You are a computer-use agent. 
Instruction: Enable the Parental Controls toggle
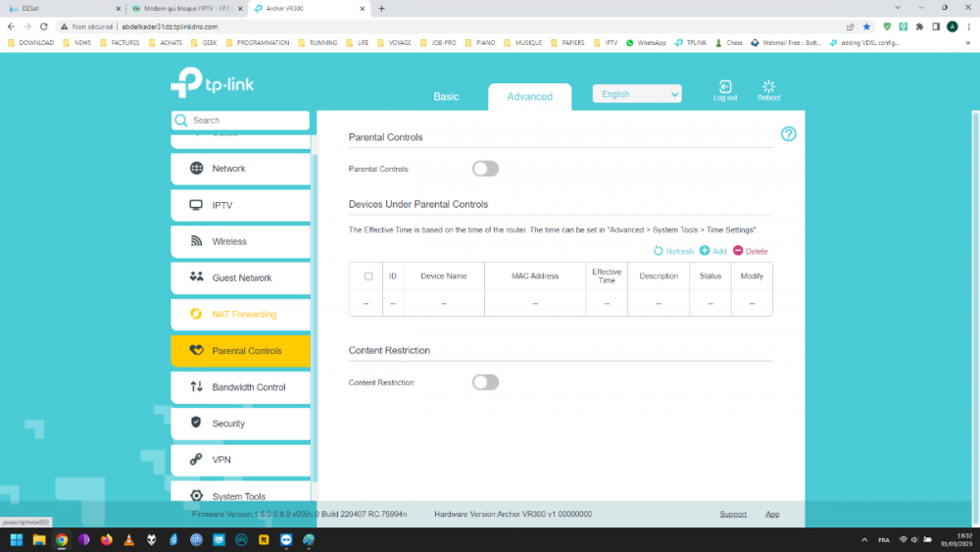(x=485, y=169)
